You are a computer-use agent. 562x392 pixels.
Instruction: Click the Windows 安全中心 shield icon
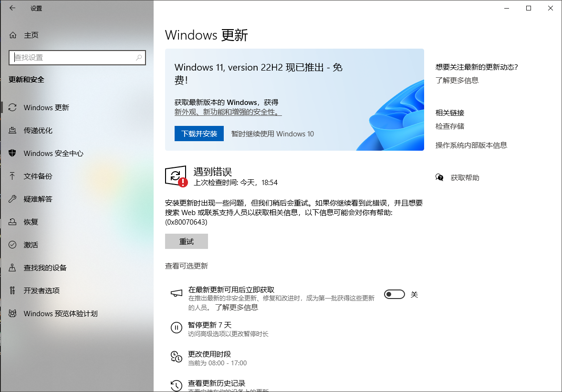click(x=13, y=154)
